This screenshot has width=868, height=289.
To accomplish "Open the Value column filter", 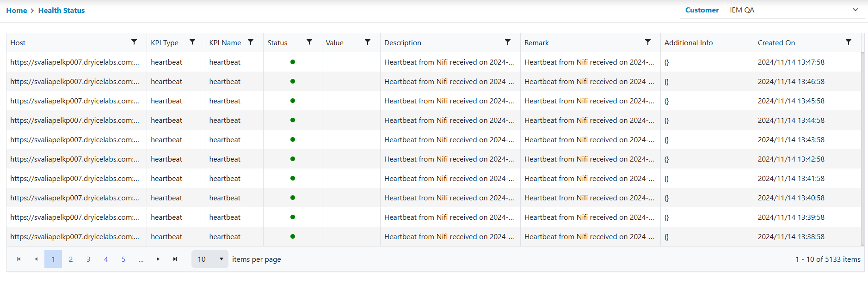I will (x=368, y=42).
